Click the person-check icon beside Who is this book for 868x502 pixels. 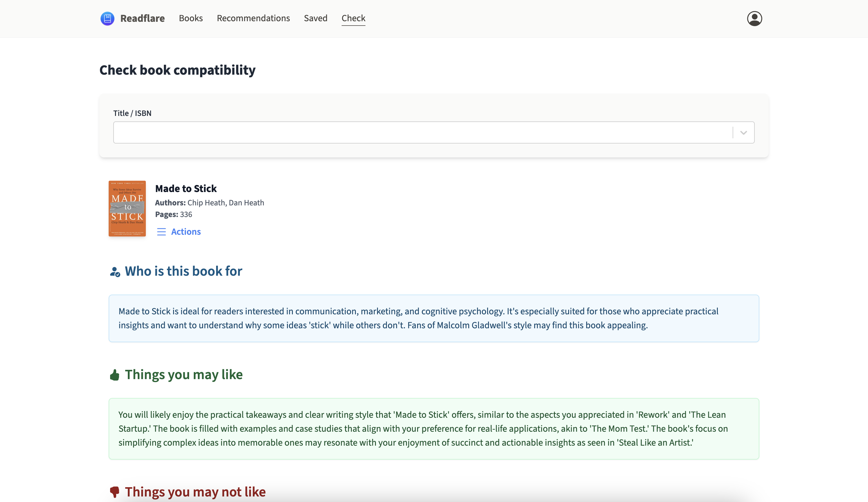[x=115, y=272]
